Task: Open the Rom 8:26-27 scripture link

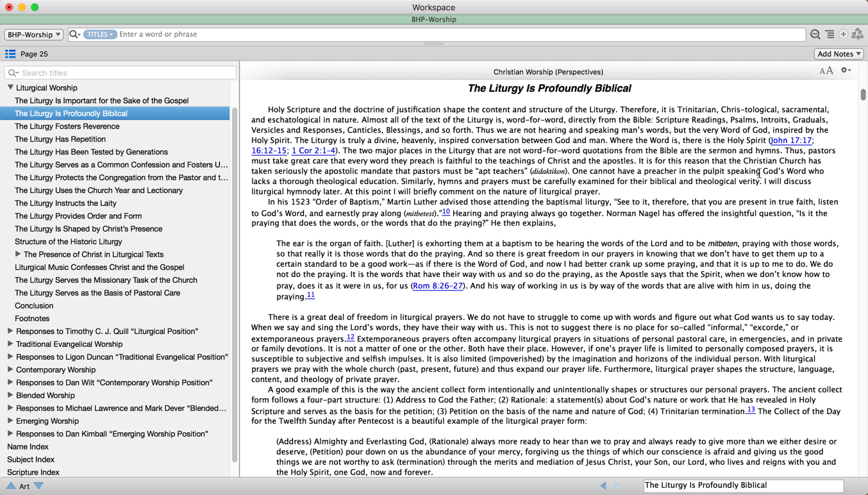Action: click(x=438, y=286)
